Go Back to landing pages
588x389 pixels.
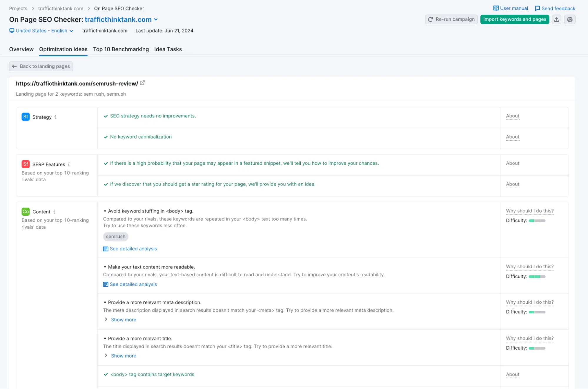[41, 66]
